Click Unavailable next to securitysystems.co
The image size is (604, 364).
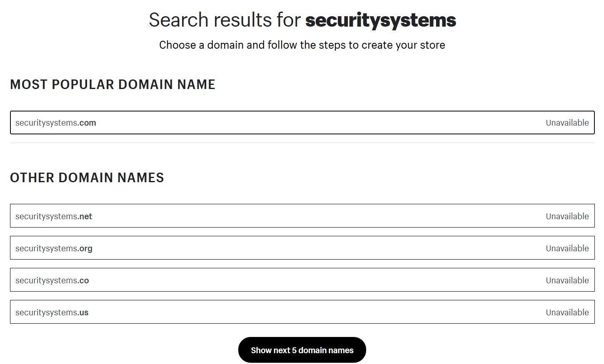(x=567, y=280)
